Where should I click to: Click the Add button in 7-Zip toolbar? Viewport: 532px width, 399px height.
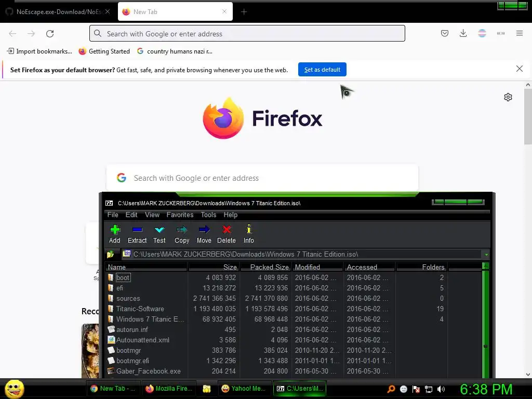pyautogui.click(x=115, y=234)
